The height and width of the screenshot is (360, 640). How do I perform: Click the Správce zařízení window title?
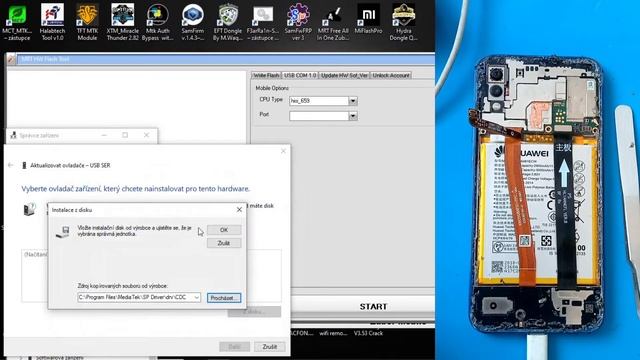[x=39, y=136]
